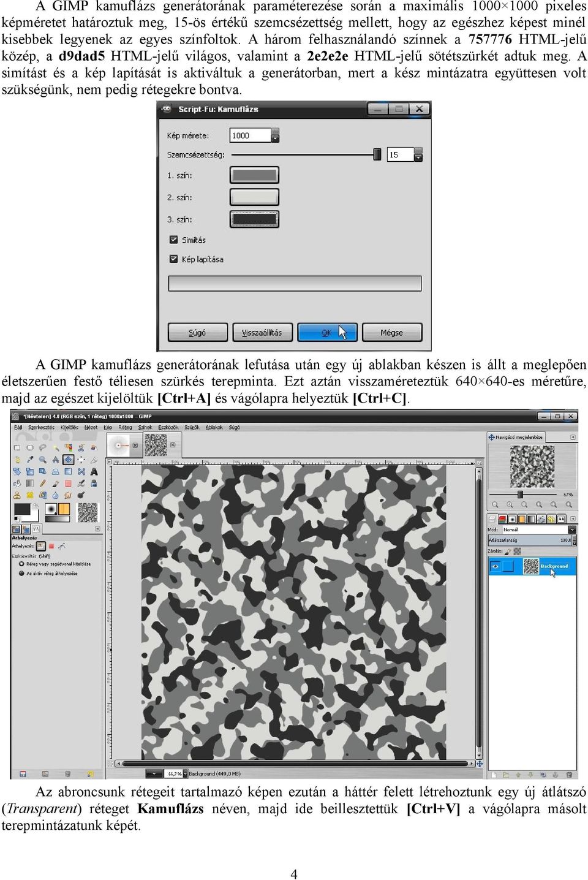Screen dimensions: 588x880
Task: Click the OK button in Kamuflázs dialog
Action: 327,332
